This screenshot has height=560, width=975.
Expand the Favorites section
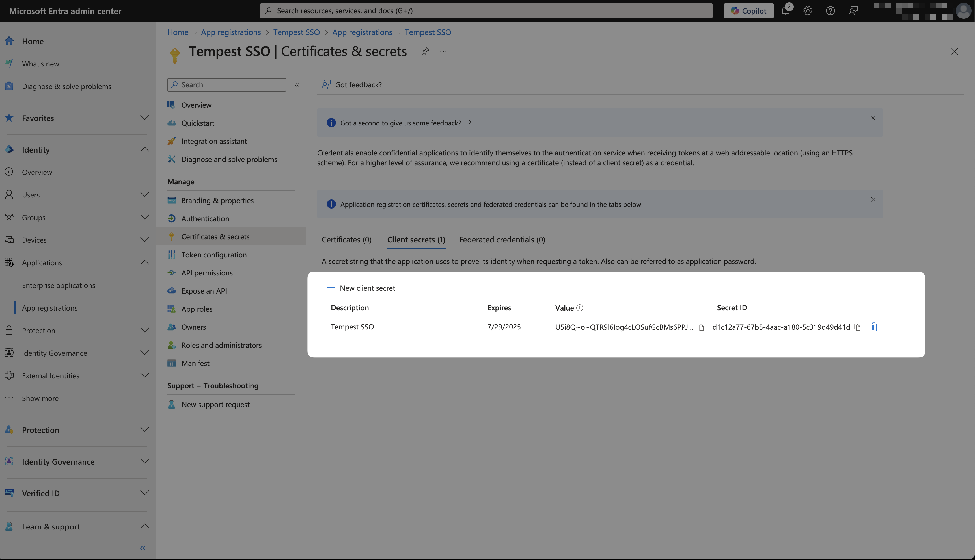(144, 118)
